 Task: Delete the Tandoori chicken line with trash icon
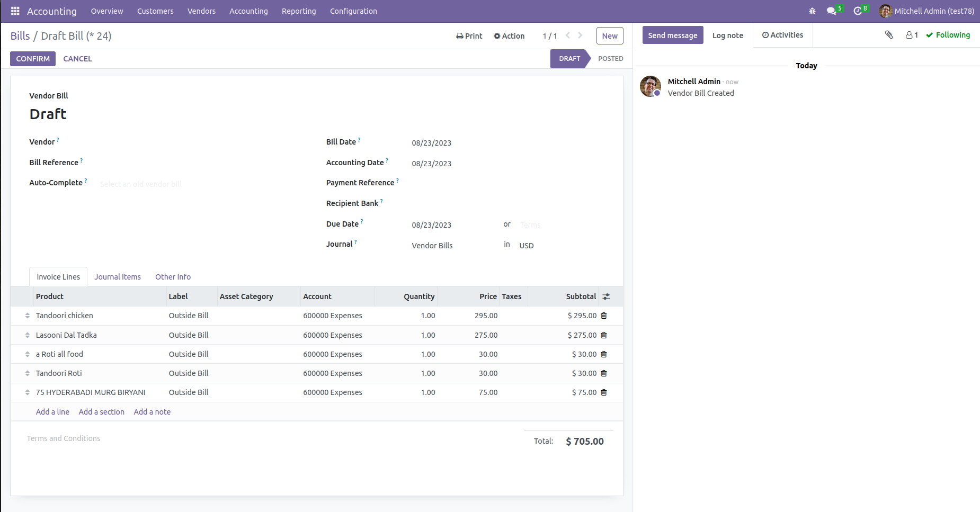coord(604,316)
